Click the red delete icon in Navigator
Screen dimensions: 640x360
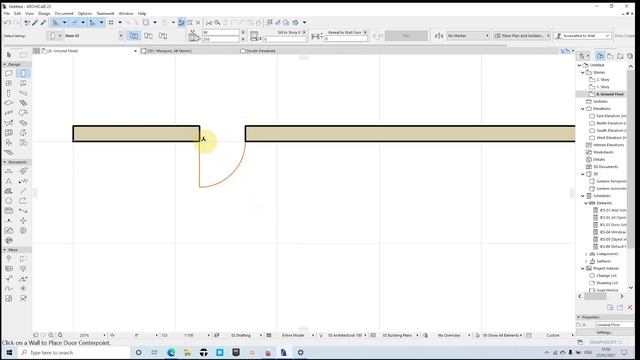[x=630, y=307]
